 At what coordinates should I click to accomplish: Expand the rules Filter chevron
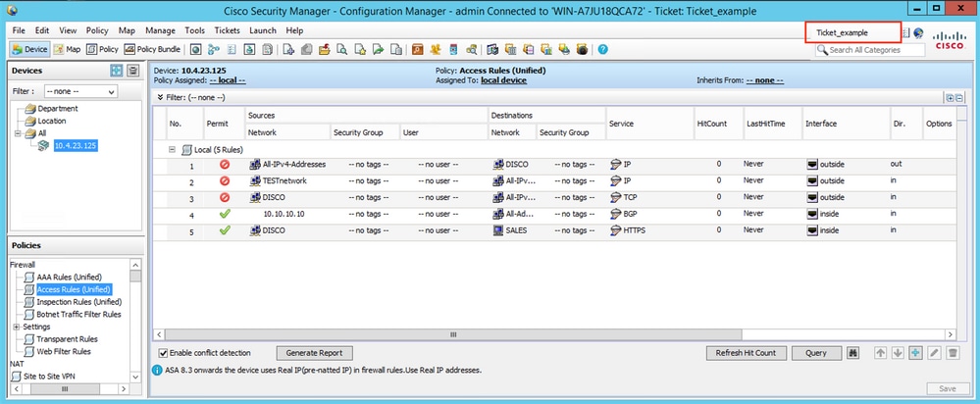[x=160, y=97]
